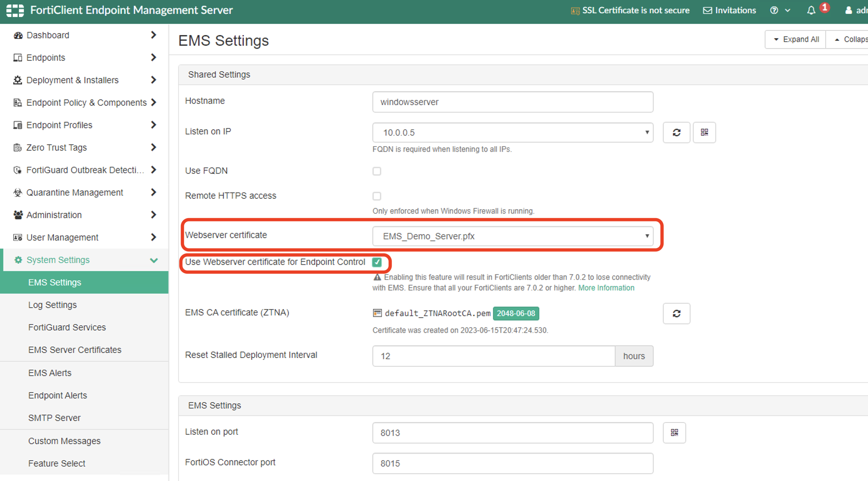Open Feature Select submenu item

pos(84,464)
